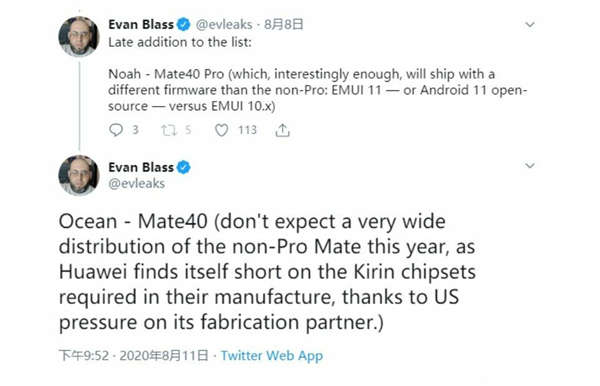Click the Evan Blass name in the lower tweet
The image size is (600, 386).
click(x=141, y=168)
